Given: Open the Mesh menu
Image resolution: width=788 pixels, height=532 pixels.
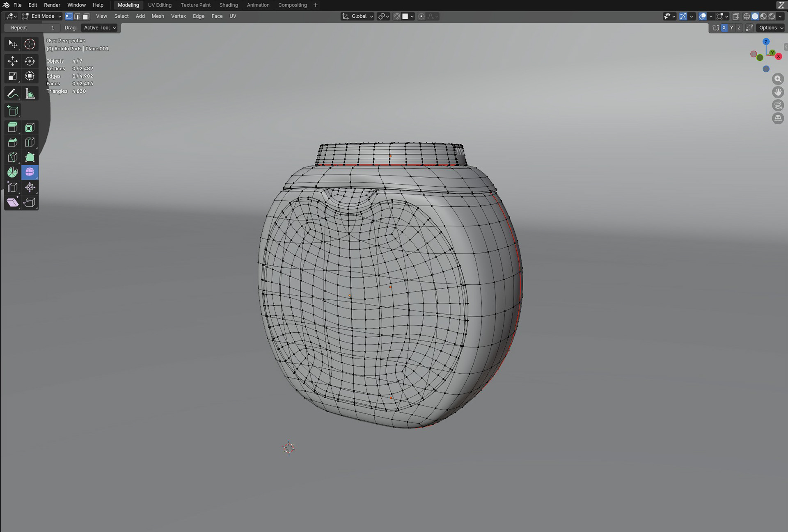Looking at the screenshot, I should tap(158, 16).
